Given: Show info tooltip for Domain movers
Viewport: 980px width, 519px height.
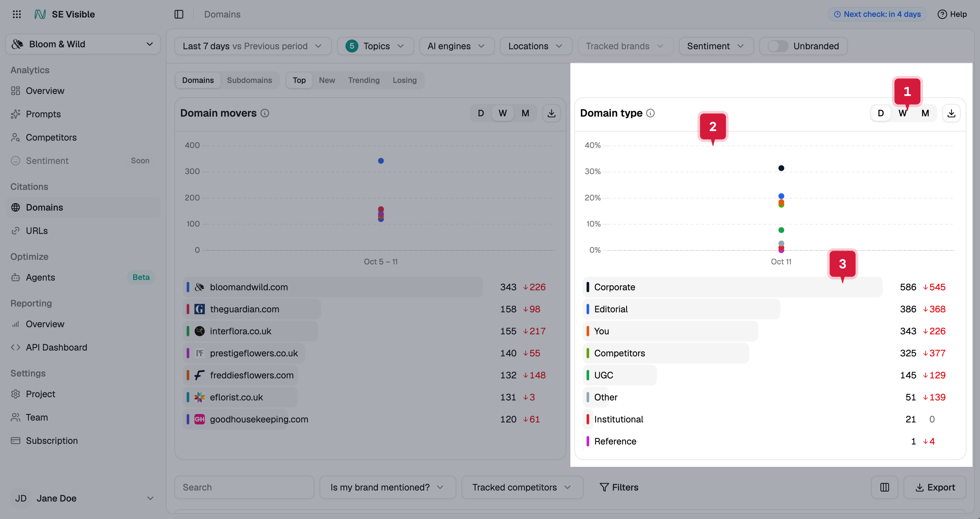Looking at the screenshot, I should pos(265,113).
